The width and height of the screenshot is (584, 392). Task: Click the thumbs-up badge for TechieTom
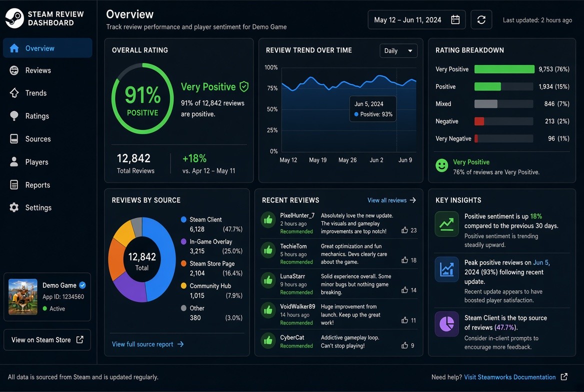[268, 250]
